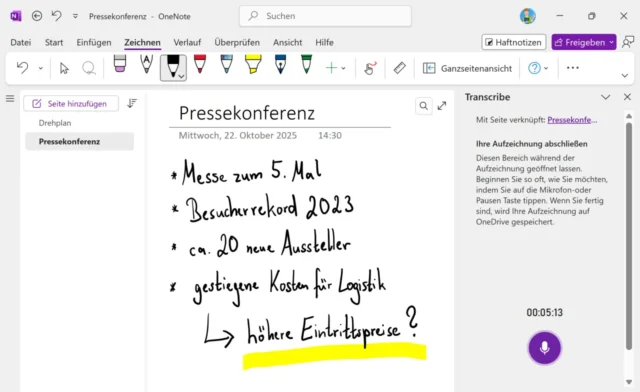Open the page sort options icon
The image size is (640, 392).
131,103
